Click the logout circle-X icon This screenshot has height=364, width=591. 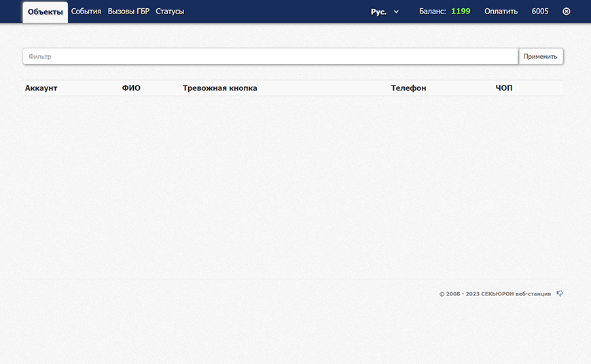coord(566,12)
